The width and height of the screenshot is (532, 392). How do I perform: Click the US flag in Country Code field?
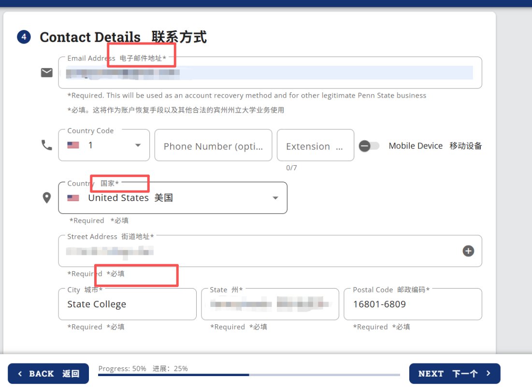pos(73,145)
